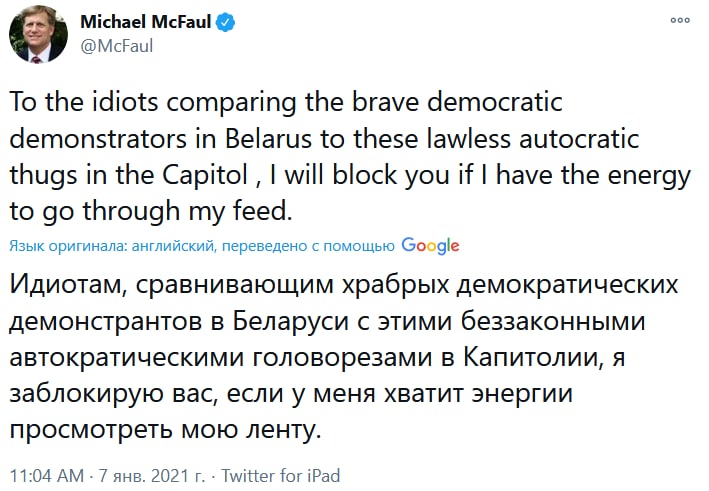The width and height of the screenshot is (709, 491).
Task: Click the date "7 янв. 2021 г."
Action: (152, 476)
